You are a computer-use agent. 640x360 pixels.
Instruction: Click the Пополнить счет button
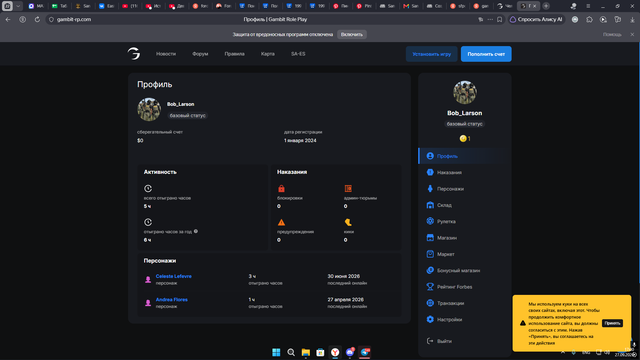(486, 54)
